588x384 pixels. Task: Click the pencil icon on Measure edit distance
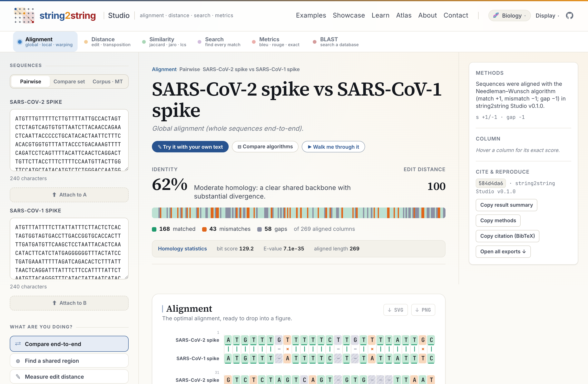point(18,377)
